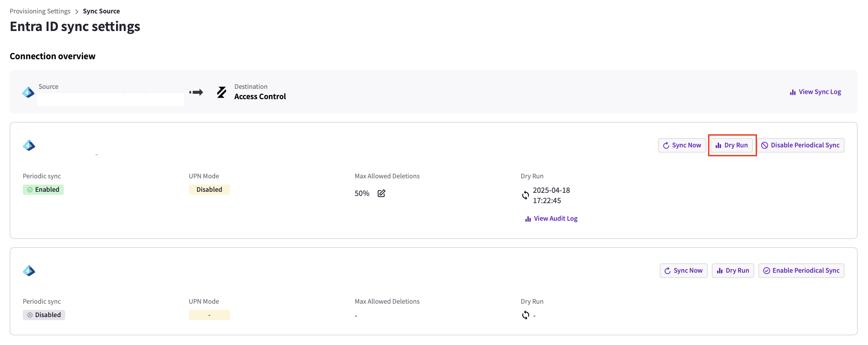
Task: Click dry run refresh icon in second card
Action: [525, 315]
